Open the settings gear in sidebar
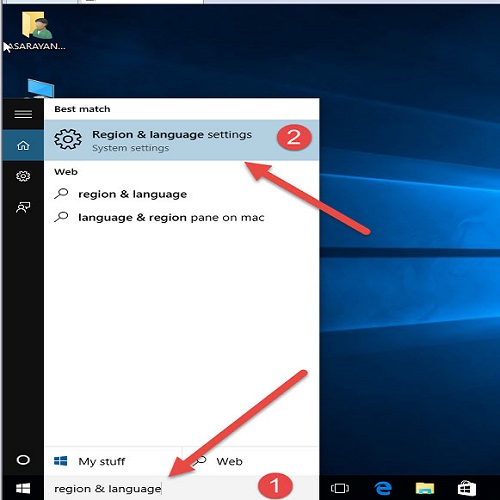This screenshot has width=500, height=500. pyautogui.click(x=23, y=176)
